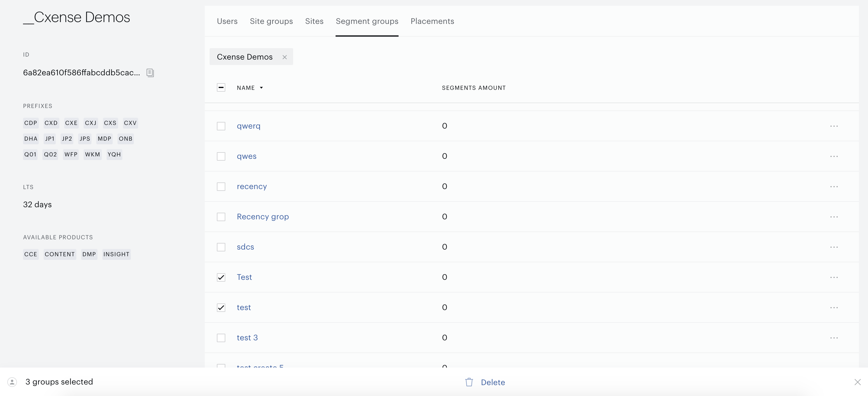Open the more options menu for sdcs
This screenshot has width=868, height=396.
coord(834,247)
